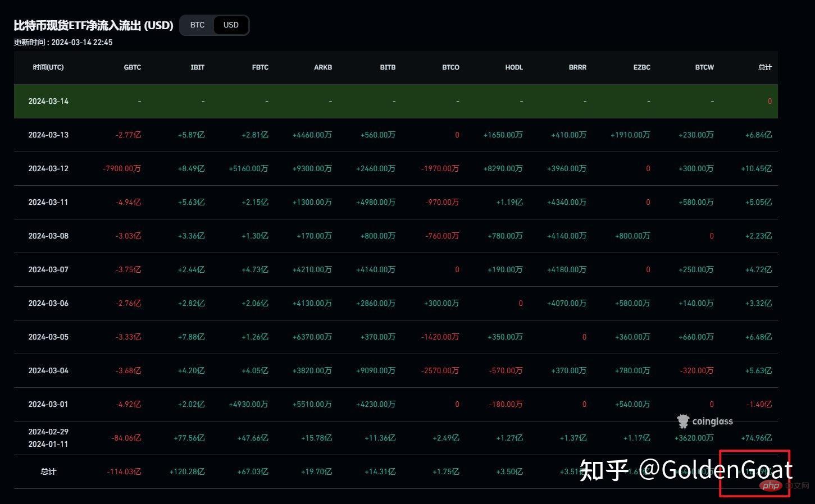Click the FBTC column header
Screen dimensions: 815x504
pos(260,67)
